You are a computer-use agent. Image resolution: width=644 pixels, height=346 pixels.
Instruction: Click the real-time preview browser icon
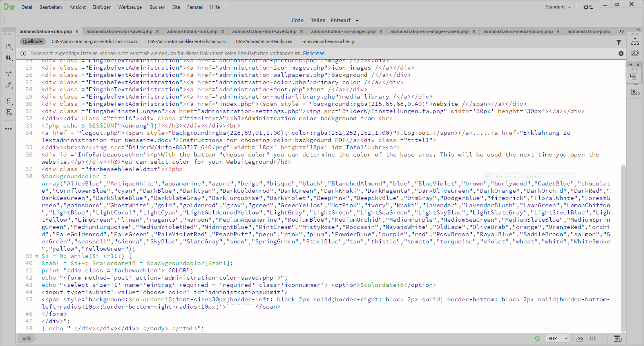pyautogui.click(x=617, y=338)
